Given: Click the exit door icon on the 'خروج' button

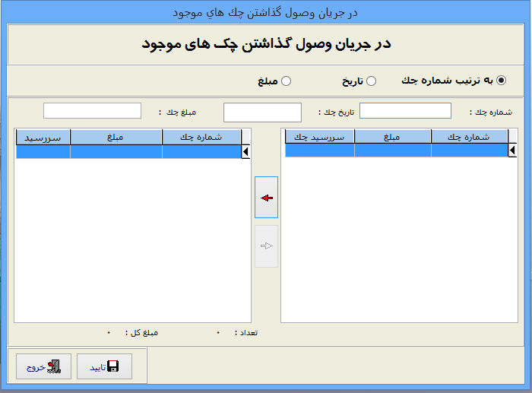Looking at the screenshot, I should 54,366.
